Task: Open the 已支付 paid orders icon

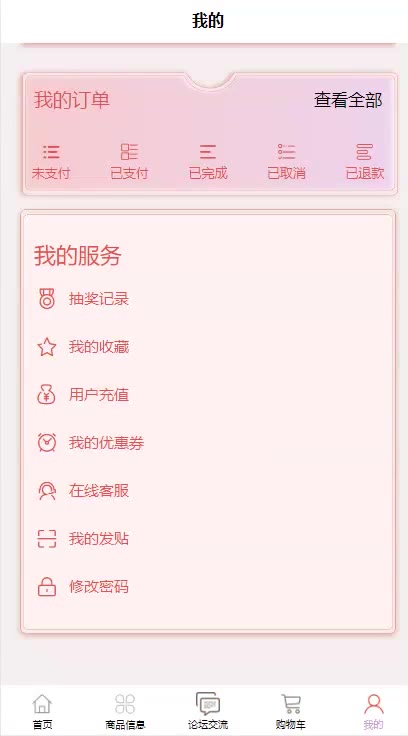Action: tap(129, 152)
